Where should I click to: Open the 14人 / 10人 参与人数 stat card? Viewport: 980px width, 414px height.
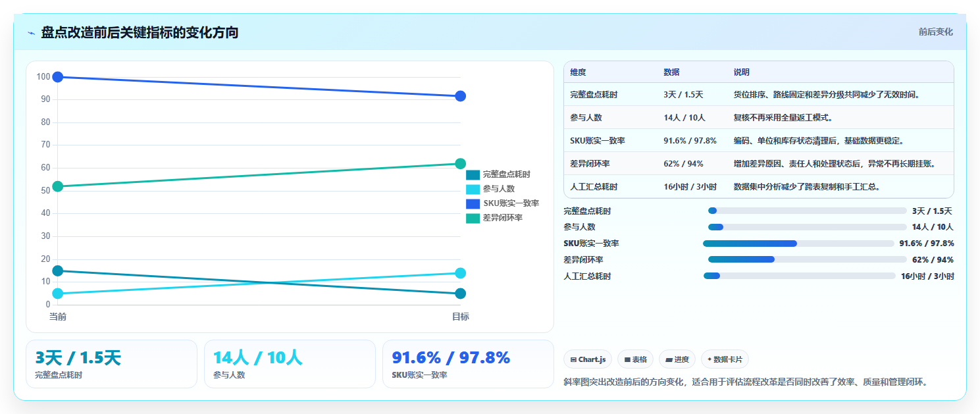pos(290,364)
